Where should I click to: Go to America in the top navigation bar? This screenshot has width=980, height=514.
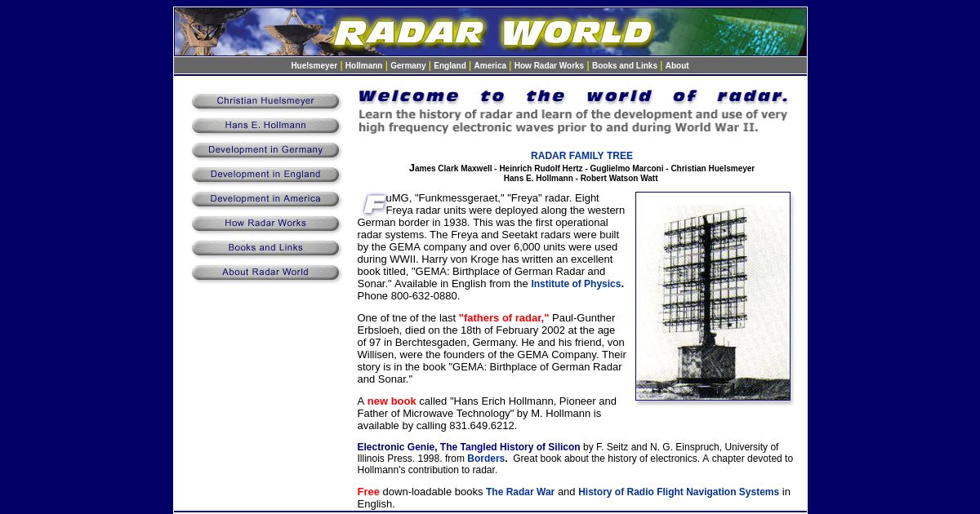click(x=490, y=66)
